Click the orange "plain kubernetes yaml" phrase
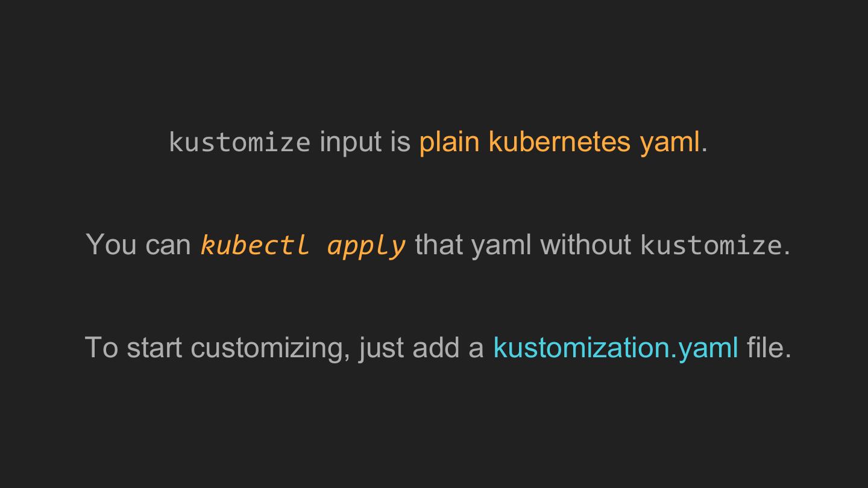 click(x=559, y=142)
